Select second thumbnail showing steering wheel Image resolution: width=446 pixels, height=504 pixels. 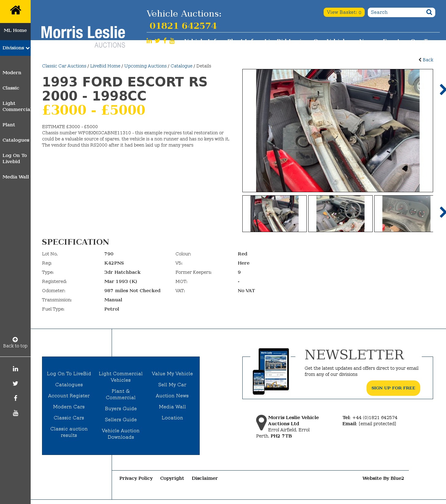coord(340,214)
